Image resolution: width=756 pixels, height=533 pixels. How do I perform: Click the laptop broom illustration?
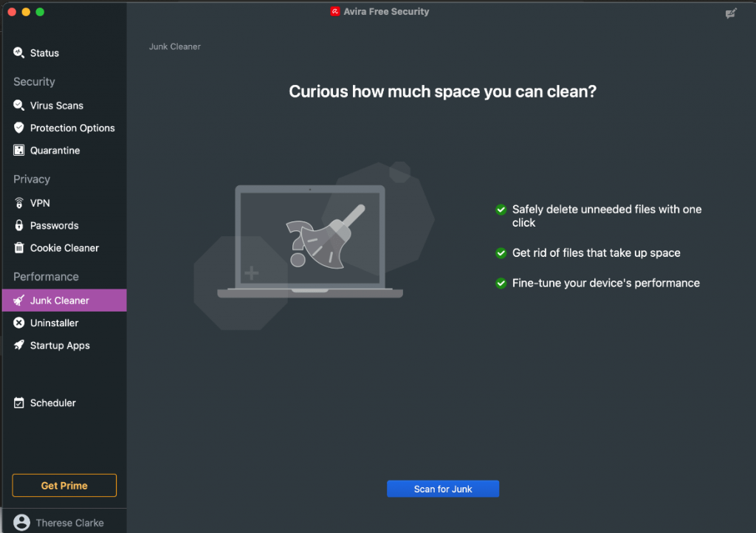(x=314, y=246)
